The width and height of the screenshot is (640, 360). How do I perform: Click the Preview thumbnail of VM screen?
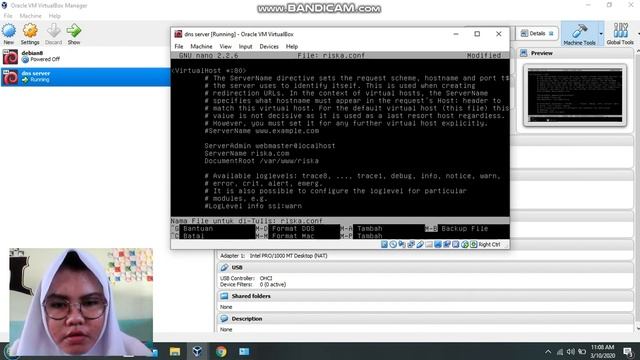click(575, 96)
